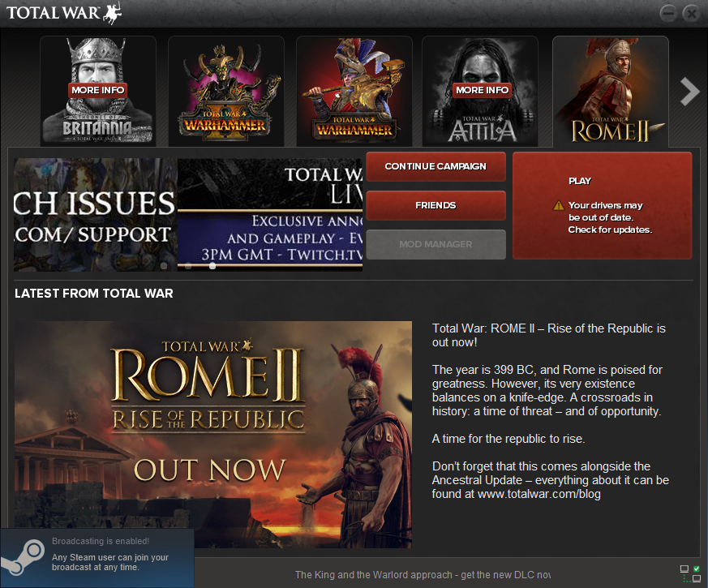Click the 'Broadcasting is enabled!' notification title
The image size is (708, 588).
[101, 541]
